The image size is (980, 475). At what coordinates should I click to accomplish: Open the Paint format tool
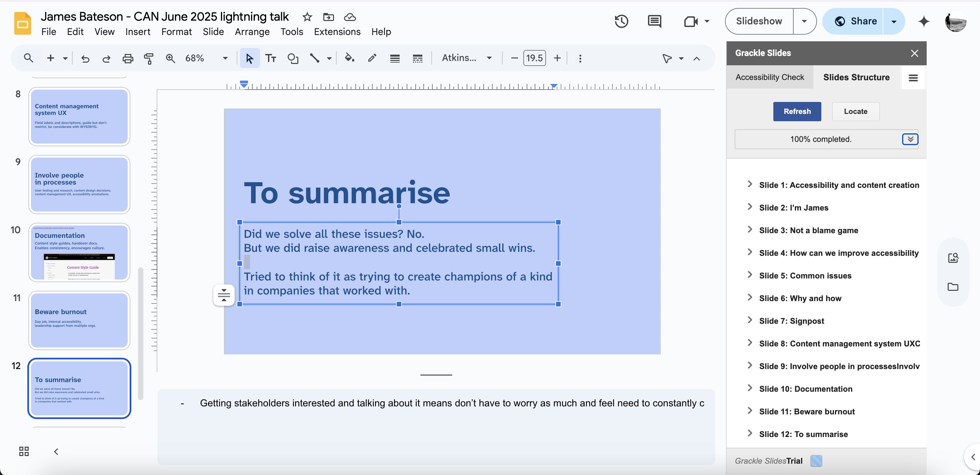click(148, 58)
